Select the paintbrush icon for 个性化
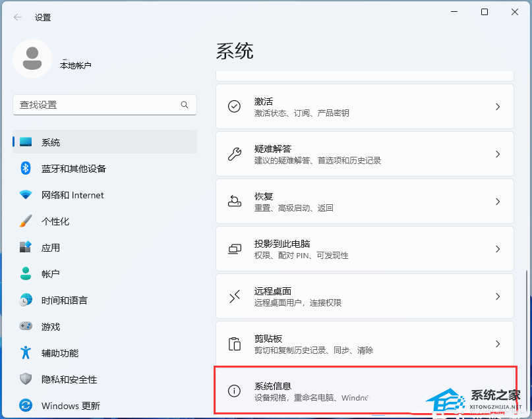Screen dimensions: 532x419 pos(26,221)
